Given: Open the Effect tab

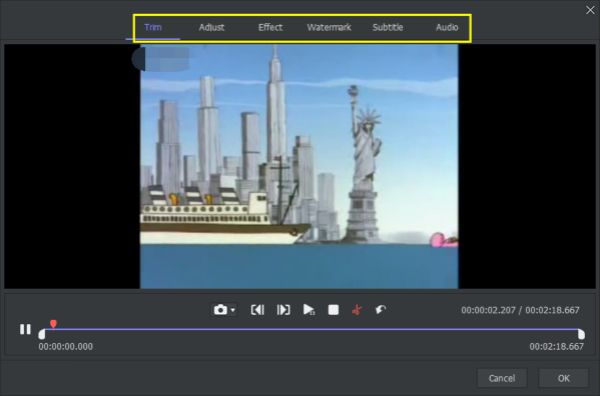Looking at the screenshot, I should 270,27.
